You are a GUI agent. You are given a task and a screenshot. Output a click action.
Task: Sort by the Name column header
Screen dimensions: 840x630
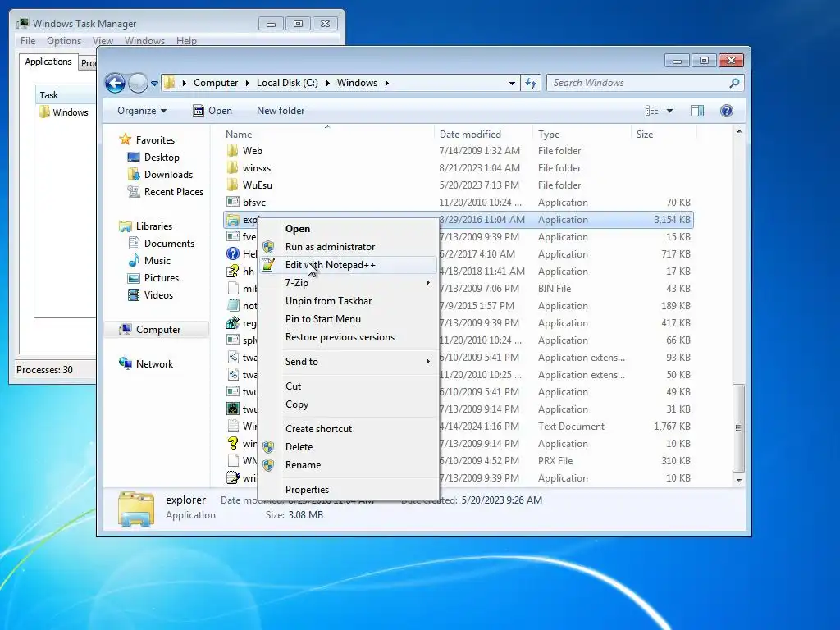326,135
